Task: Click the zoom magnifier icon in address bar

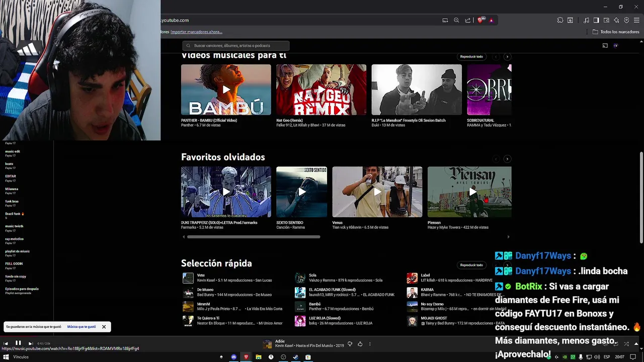Action: coord(456,20)
